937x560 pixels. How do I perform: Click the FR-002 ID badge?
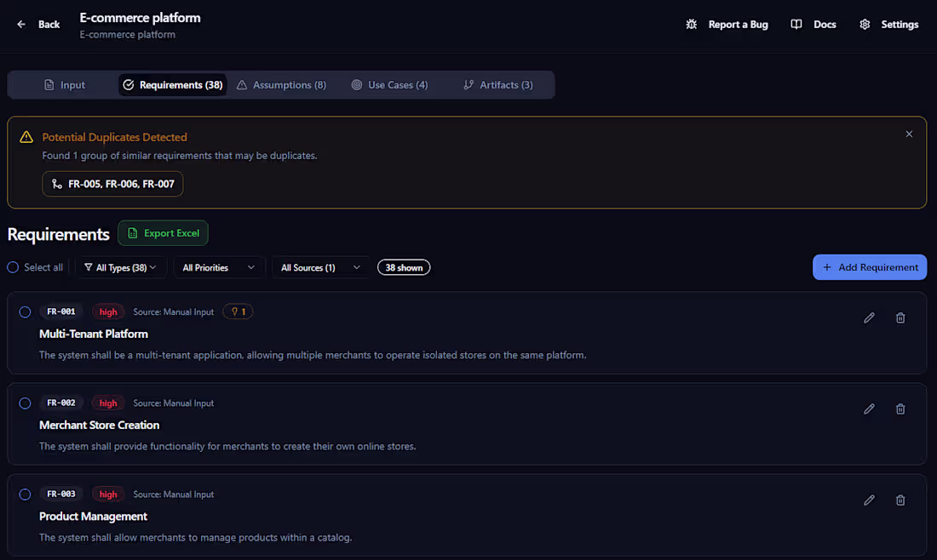pyautogui.click(x=61, y=403)
